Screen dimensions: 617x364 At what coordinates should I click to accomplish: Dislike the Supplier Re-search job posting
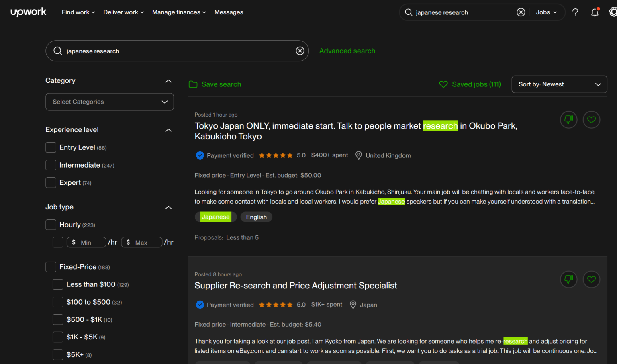point(568,279)
